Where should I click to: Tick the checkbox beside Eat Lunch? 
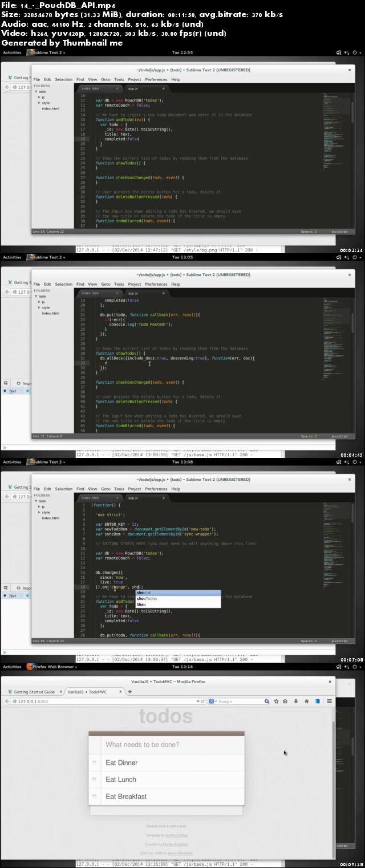tap(95, 780)
